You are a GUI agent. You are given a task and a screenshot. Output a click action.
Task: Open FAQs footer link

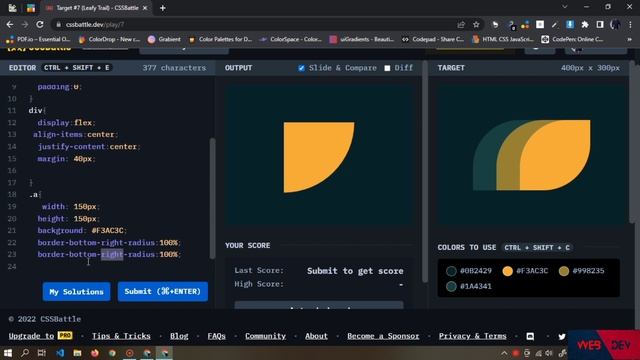point(216,336)
